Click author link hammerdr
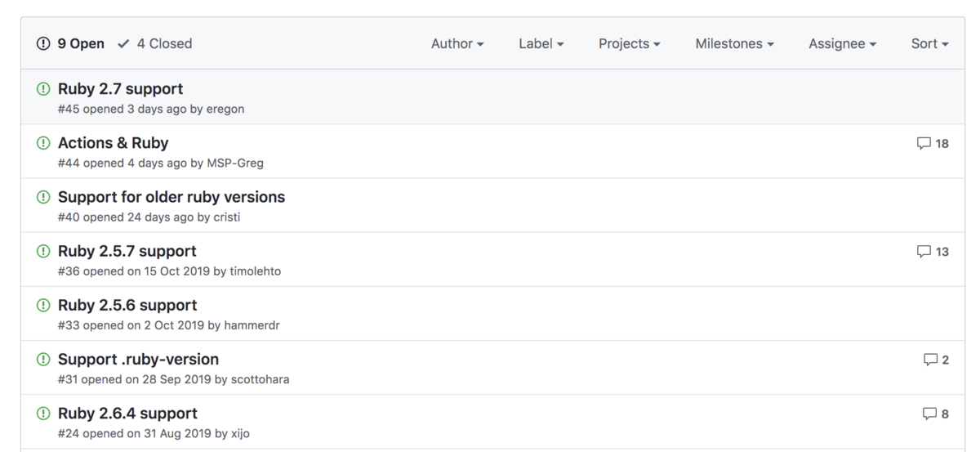 252,324
